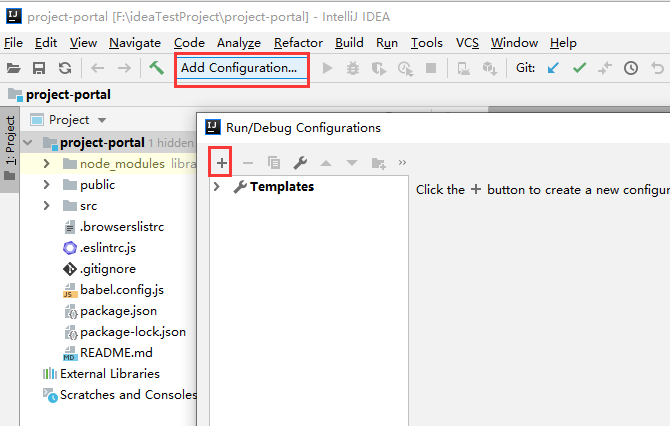The height and width of the screenshot is (426, 670).
Task: Click the Synchronize refresh icon
Action: [x=65, y=68]
